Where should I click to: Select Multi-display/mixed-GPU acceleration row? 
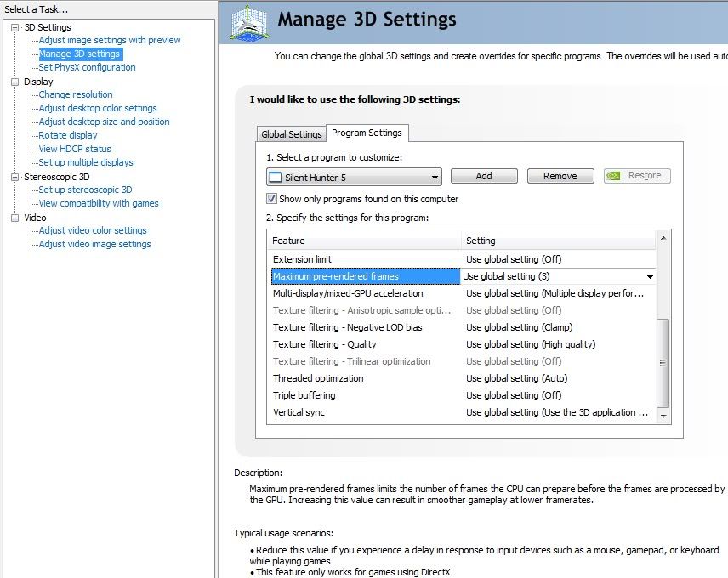pos(462,293)
